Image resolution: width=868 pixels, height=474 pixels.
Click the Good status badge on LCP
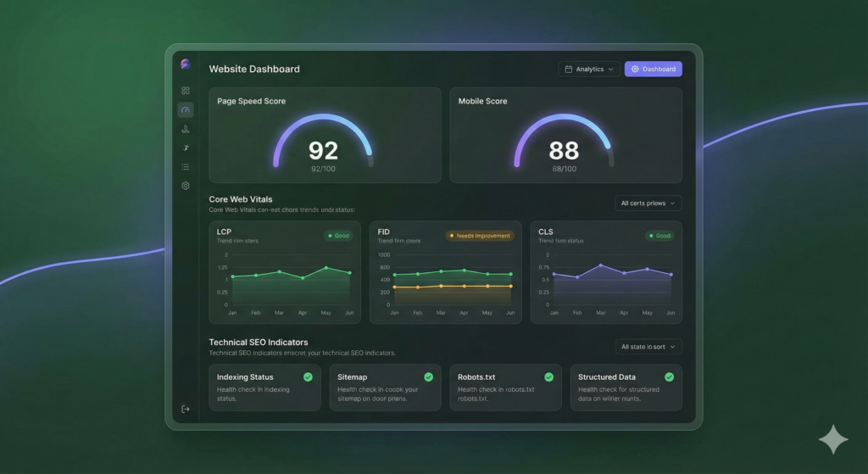click(x=338, y=236)
